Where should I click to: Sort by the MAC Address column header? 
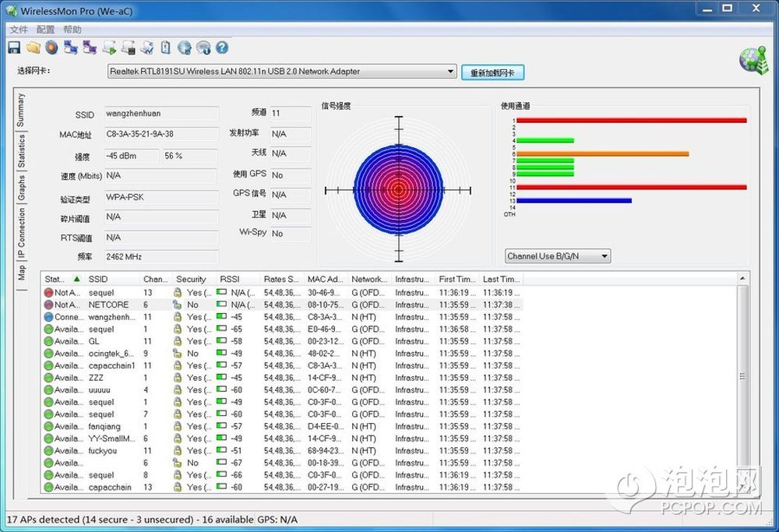pos(326,279)
